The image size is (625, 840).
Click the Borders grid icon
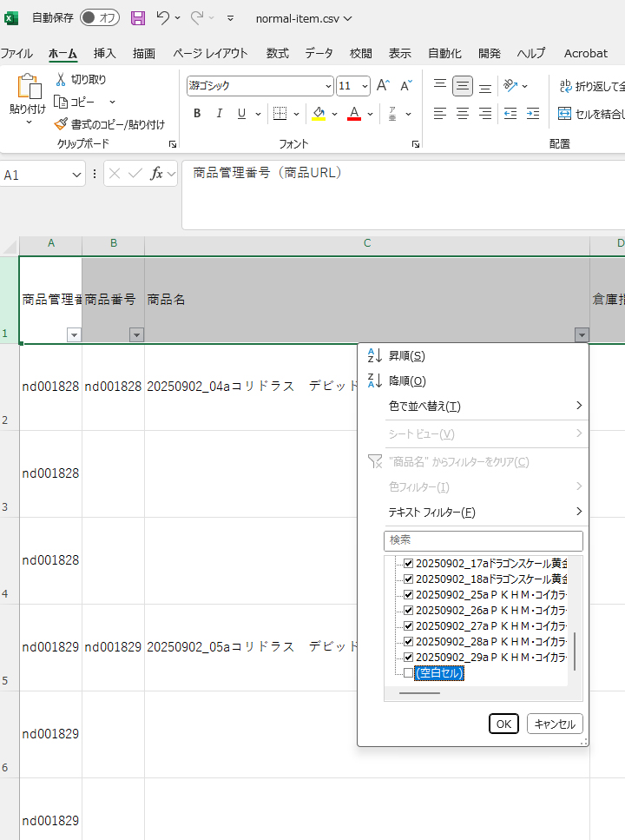280,114
